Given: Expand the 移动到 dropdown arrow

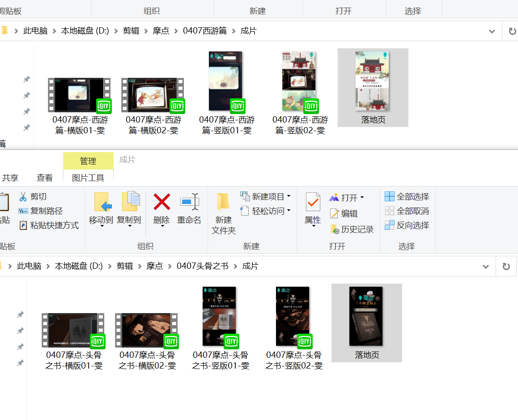Looking at the screenshot, I should click(x=102, y=226).
